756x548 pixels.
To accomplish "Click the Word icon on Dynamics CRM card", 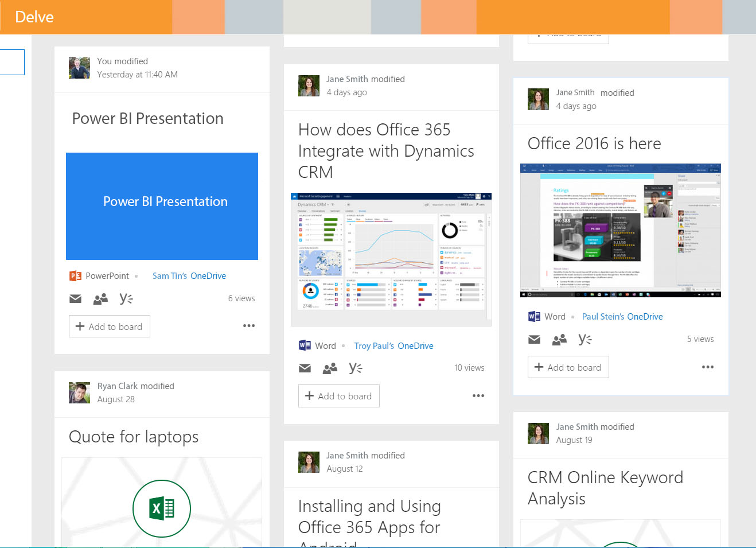I will 305,345.
